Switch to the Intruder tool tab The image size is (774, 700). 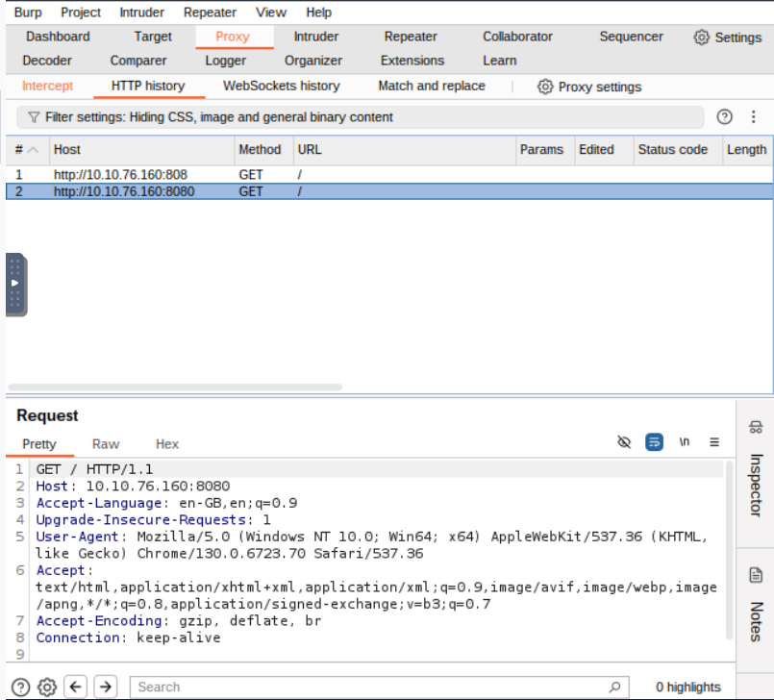pos(316,37)
